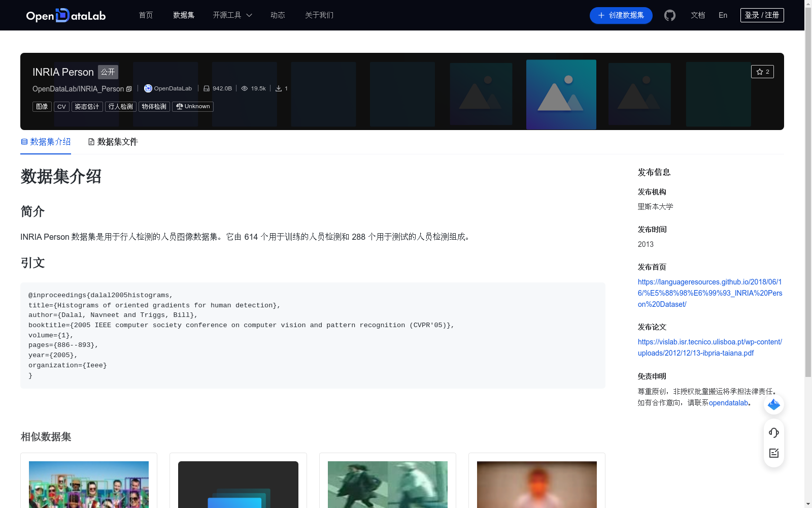The height and width of the screenshot is (508, 812).
Task: Switch to the 数据集介绍 tab
Action: 46,142
